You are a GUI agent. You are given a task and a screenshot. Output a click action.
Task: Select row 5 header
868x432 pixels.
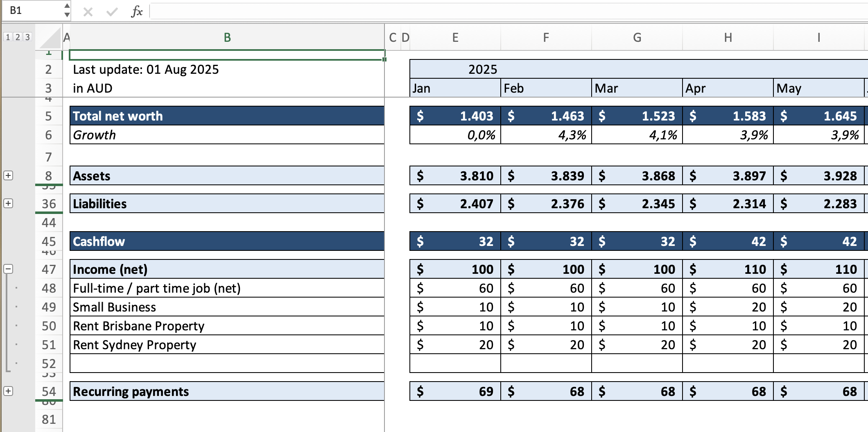[49, 116]
